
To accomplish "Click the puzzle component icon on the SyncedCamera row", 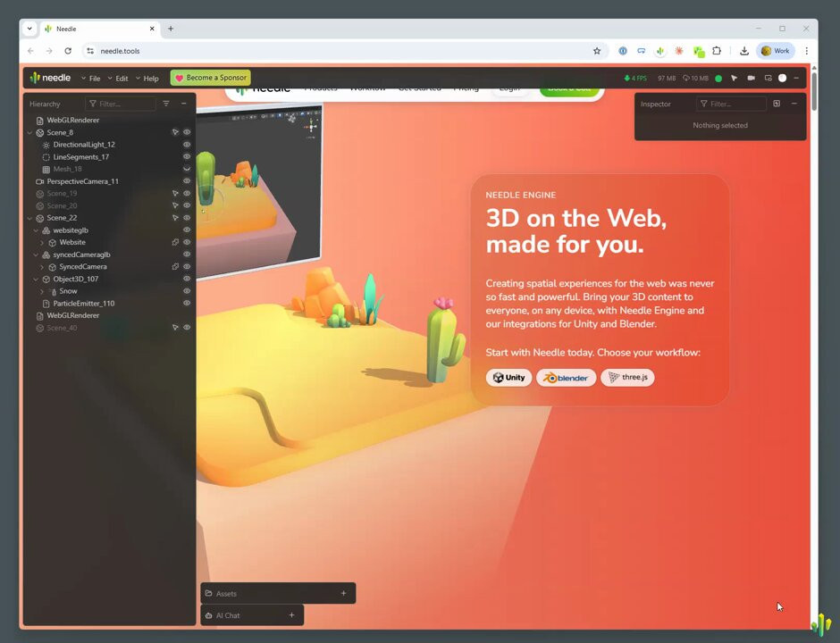I will coord(175,267).
